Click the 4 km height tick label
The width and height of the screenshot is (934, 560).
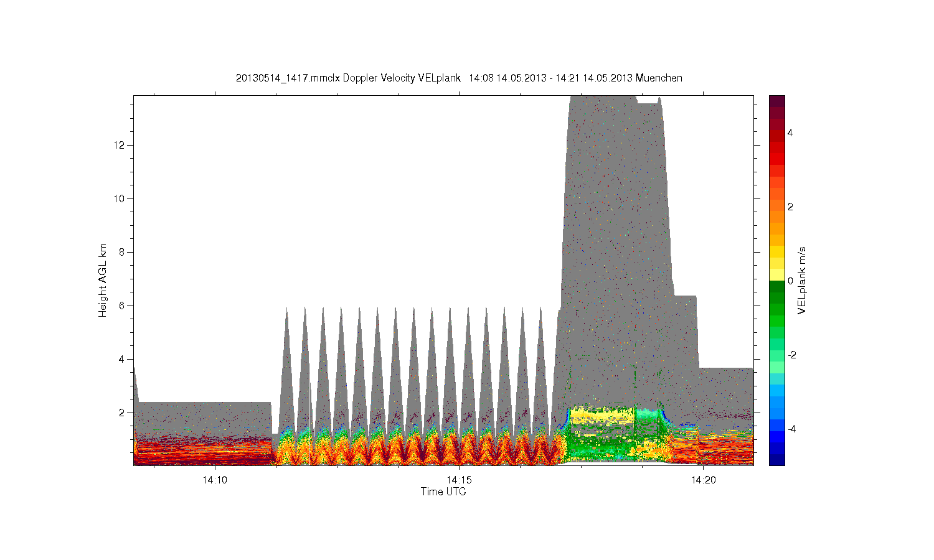point(123,359)
